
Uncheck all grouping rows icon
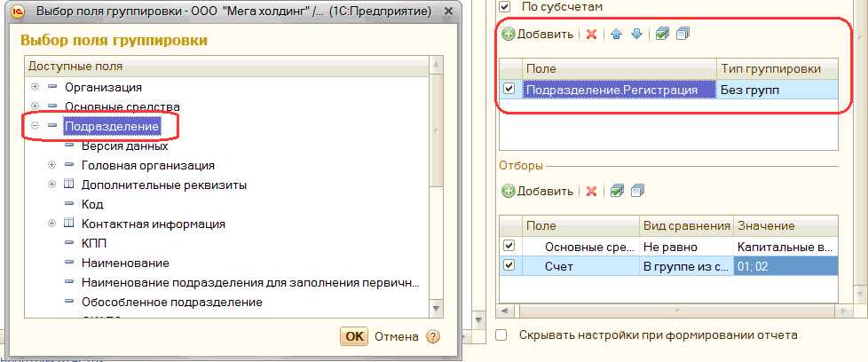683,35
